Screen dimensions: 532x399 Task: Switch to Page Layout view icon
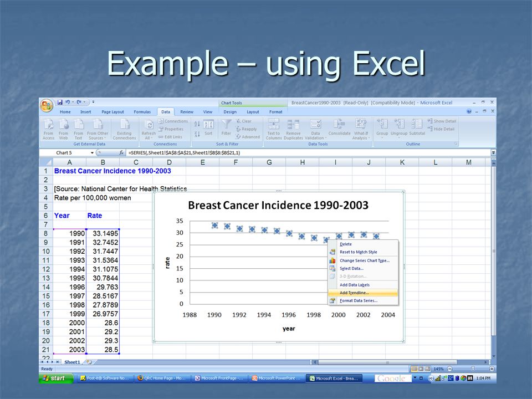click(421, 369)
